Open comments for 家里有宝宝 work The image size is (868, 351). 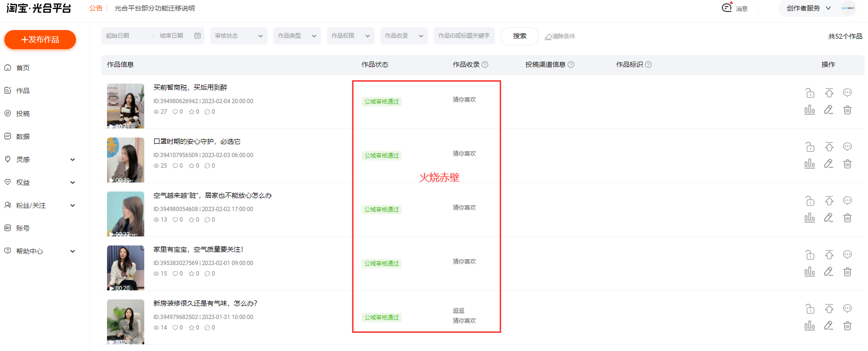847,255
